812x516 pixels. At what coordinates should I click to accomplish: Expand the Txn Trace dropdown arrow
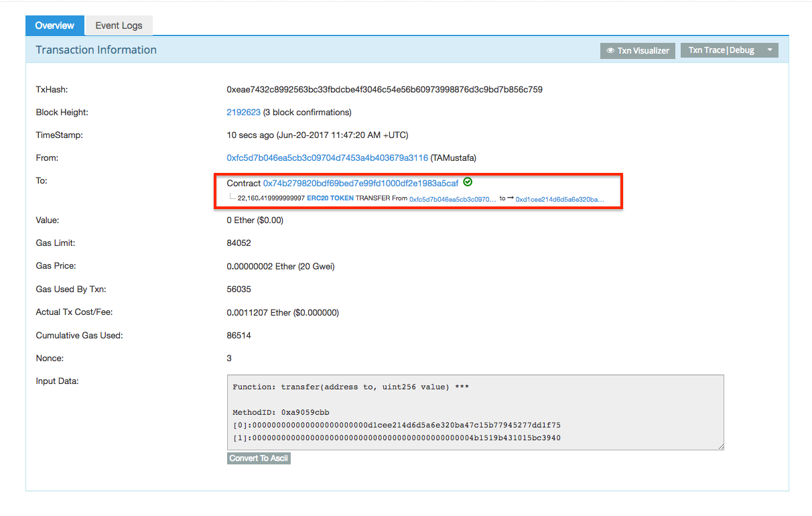click(770, 50)
